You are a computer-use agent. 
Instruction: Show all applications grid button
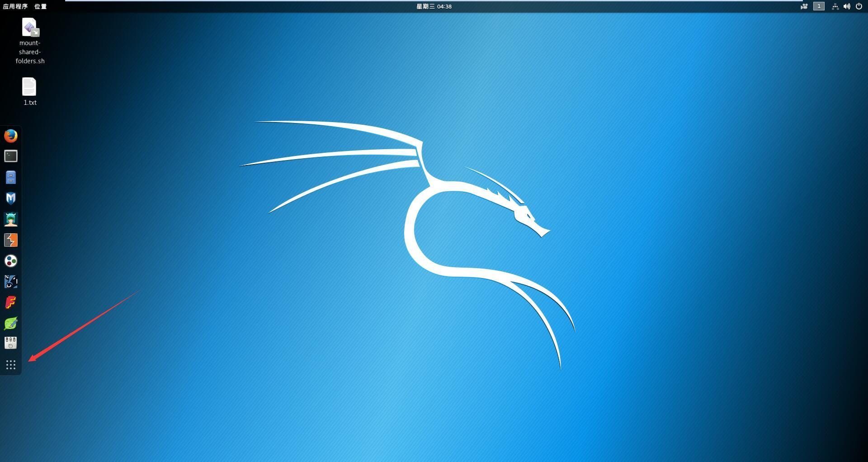point(11,365)
